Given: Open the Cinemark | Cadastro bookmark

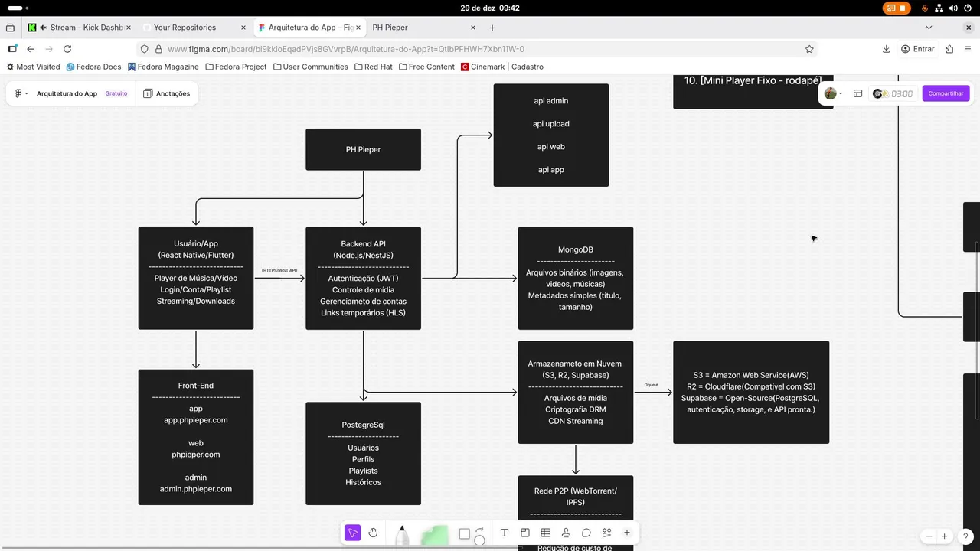Looking at the screenshot, I should point(502,67).
